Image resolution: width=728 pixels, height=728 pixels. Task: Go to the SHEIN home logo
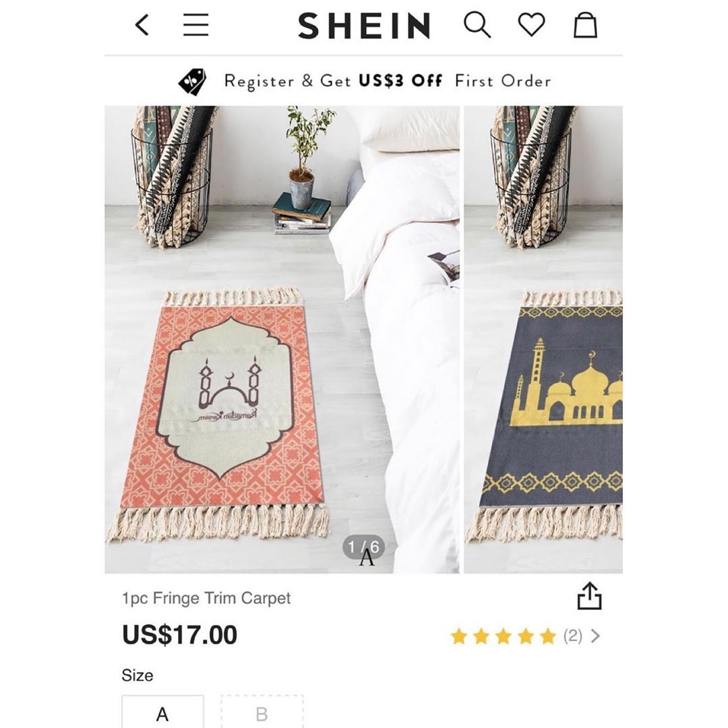[364, 26]
